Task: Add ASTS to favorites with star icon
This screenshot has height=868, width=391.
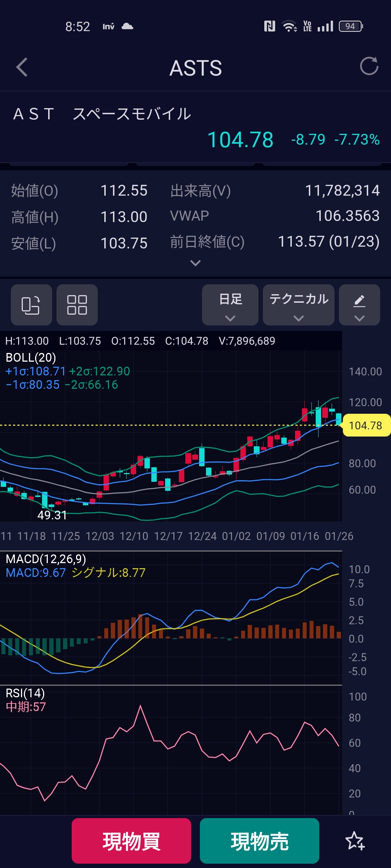Action: [355, 841]
